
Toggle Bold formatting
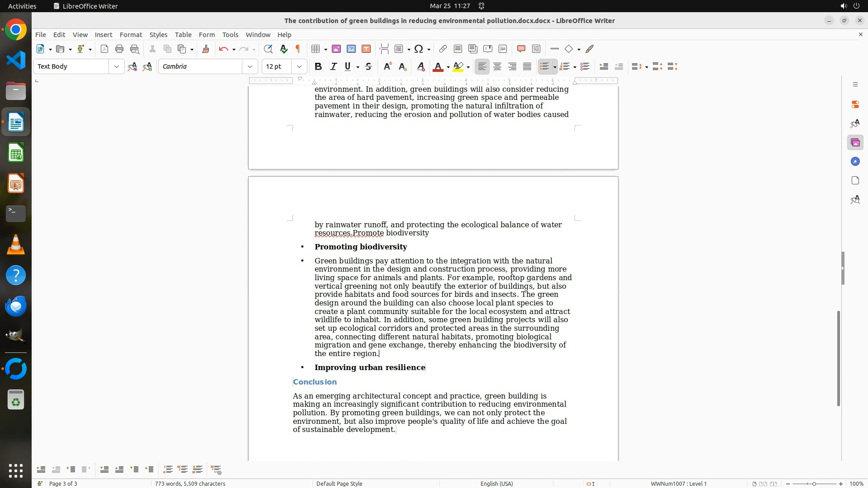click(318, 67)
